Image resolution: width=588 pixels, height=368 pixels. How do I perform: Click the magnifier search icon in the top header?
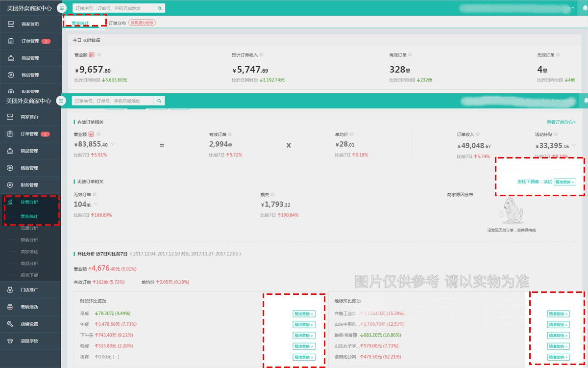pos(160,8)
